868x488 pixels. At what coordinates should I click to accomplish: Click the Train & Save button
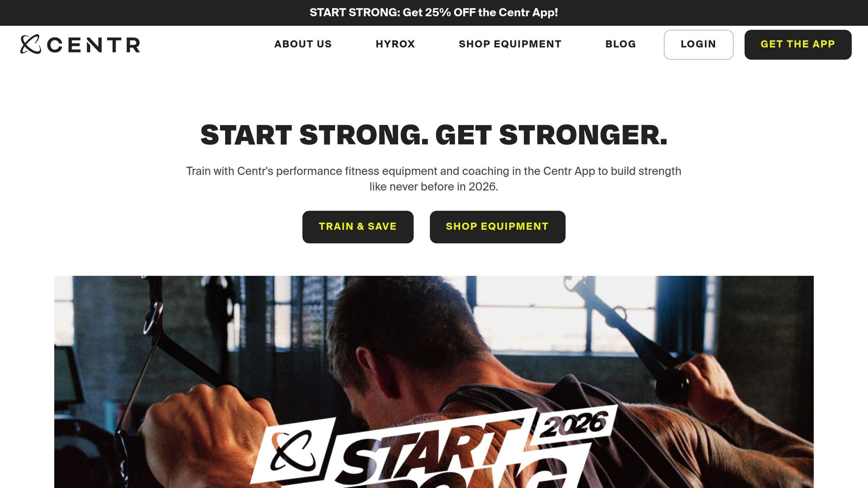pos(358,227)
